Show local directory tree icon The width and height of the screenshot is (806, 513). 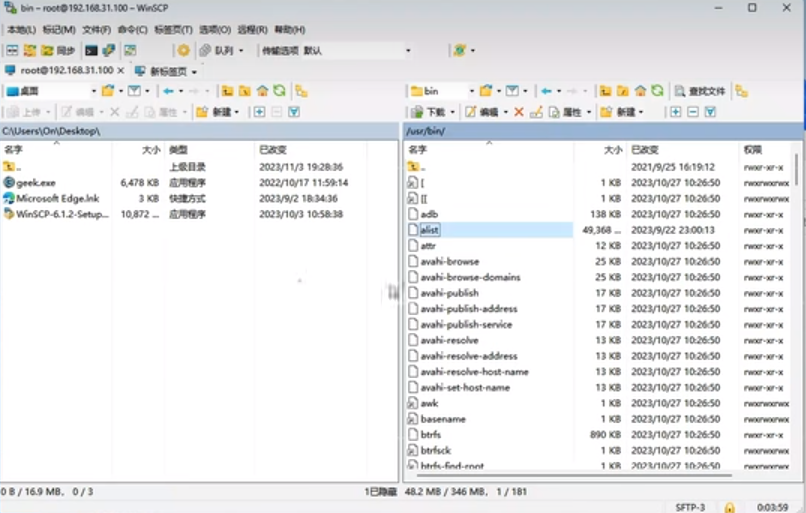click(x=301, y=91)
